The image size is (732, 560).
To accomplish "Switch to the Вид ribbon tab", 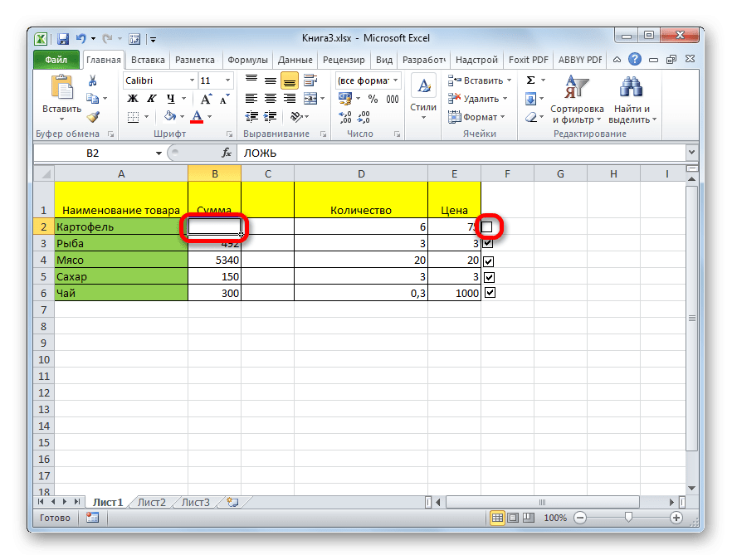I will (384, 60).
